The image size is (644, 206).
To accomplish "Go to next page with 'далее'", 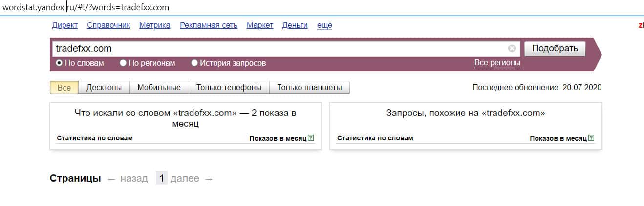I will [x=185, y=179].
